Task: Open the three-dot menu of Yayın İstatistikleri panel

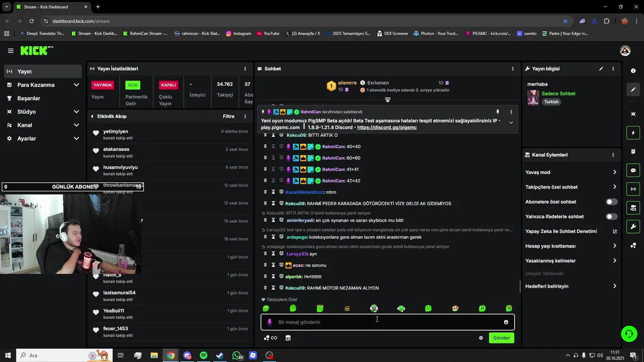Action: tap(245, 69)
